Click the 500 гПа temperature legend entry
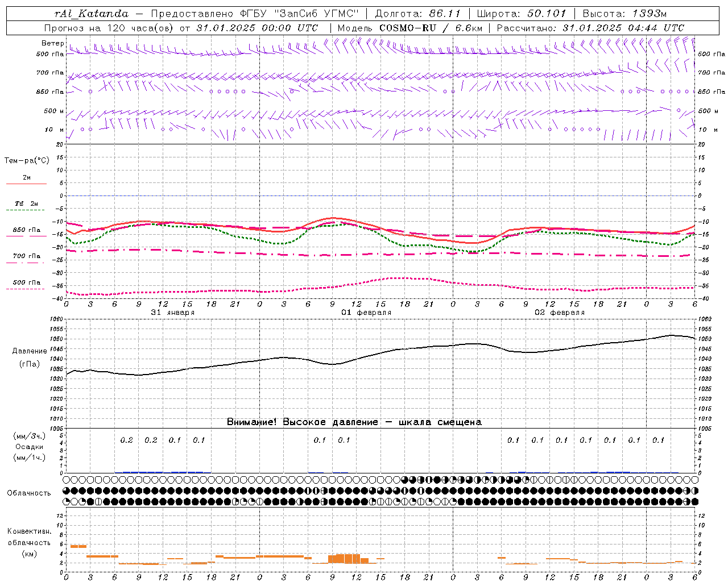Image resolution: width=728 pixels, height=582 pixels. [x=27, y=282]
